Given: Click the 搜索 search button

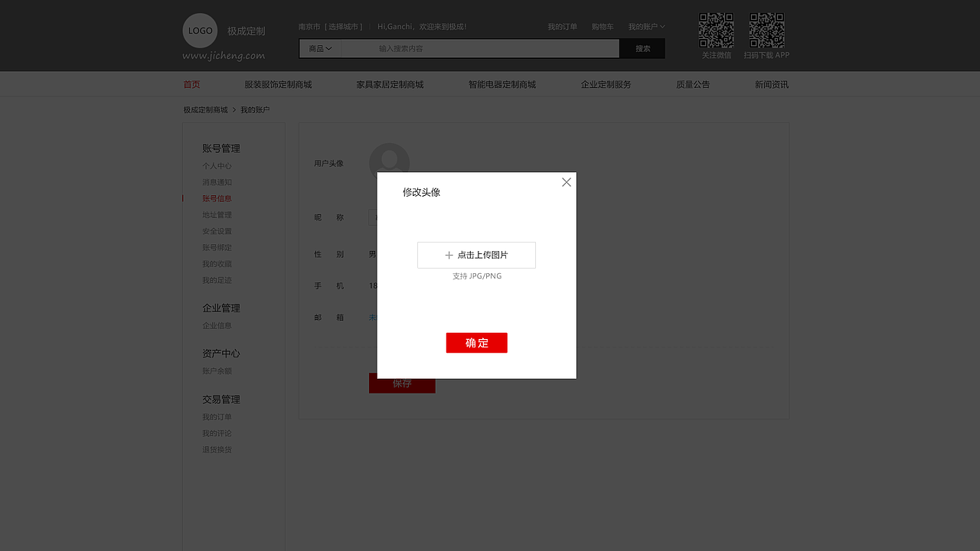Looking at the screenshot, I should click(x=642, y=47).
